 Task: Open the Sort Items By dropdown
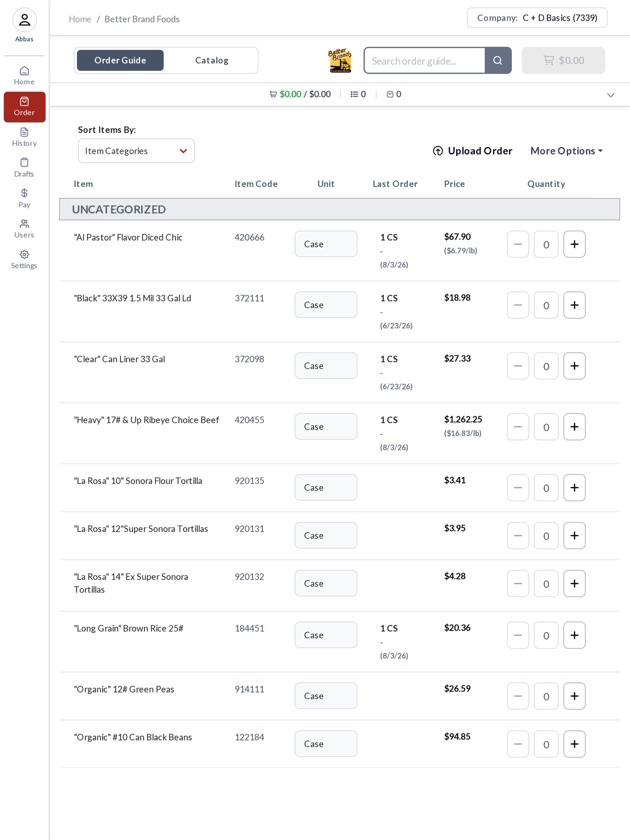[136, 151]
